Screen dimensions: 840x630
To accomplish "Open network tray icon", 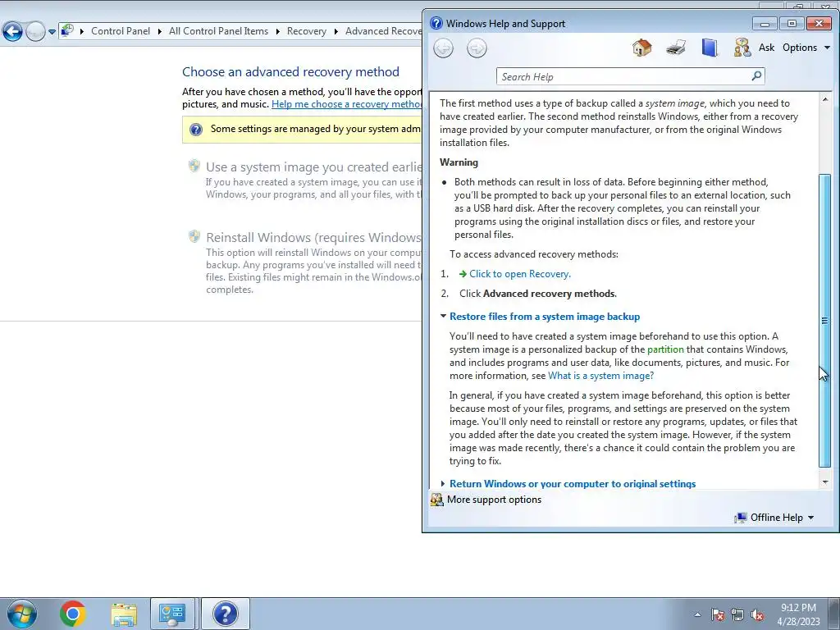I will pos(737,614).
